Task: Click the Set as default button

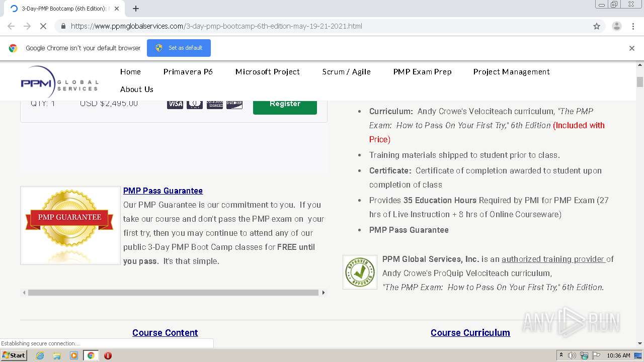Action: (x=179, y=48)
